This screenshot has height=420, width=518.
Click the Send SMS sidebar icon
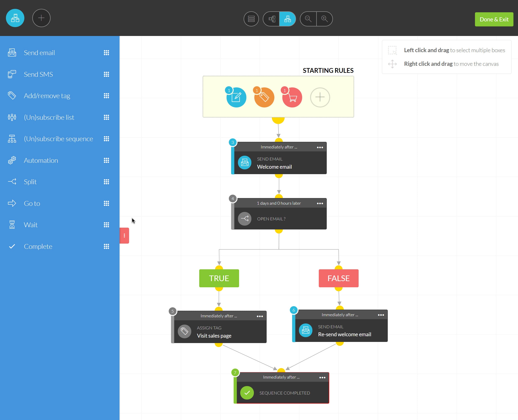[x=13, y=74]
